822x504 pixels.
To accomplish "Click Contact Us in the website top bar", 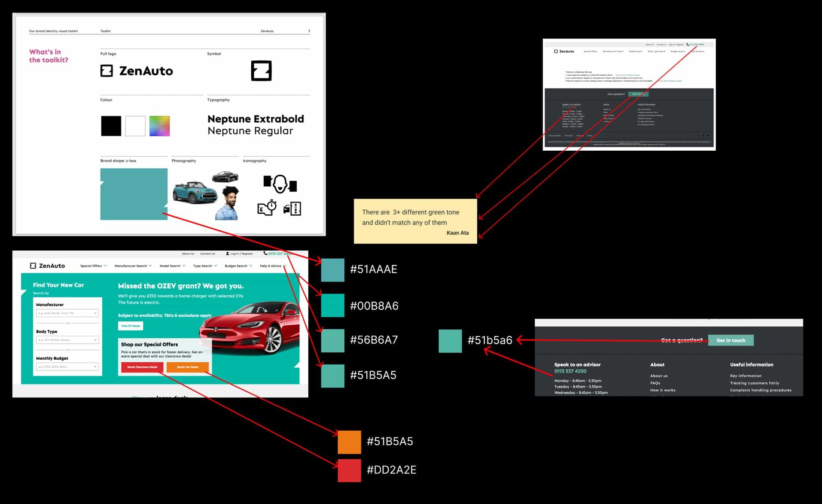I will point(208,253).
